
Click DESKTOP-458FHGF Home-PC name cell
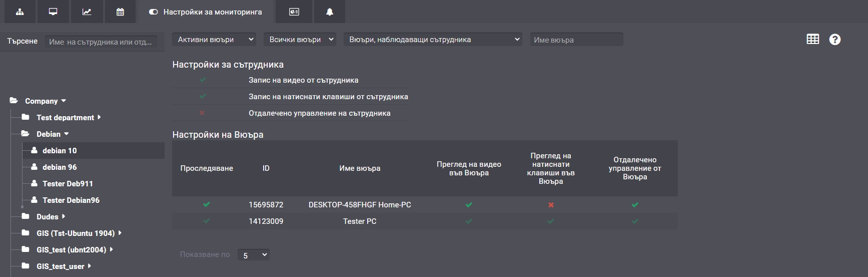tap(360, 204)
